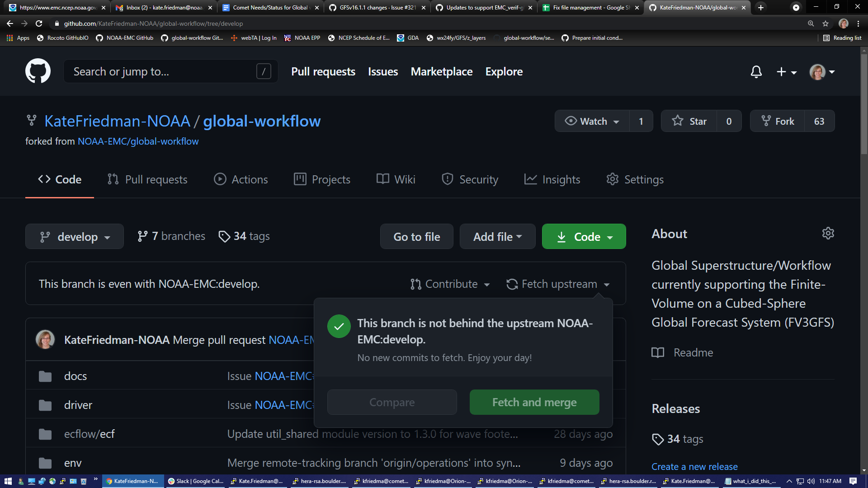Fork the repository

pos(777,121)
